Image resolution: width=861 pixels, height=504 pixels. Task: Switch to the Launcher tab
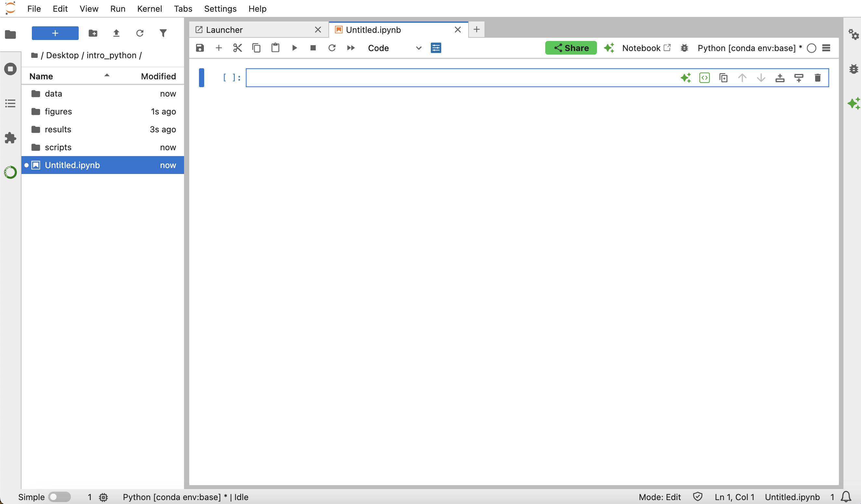click(224, 30)
